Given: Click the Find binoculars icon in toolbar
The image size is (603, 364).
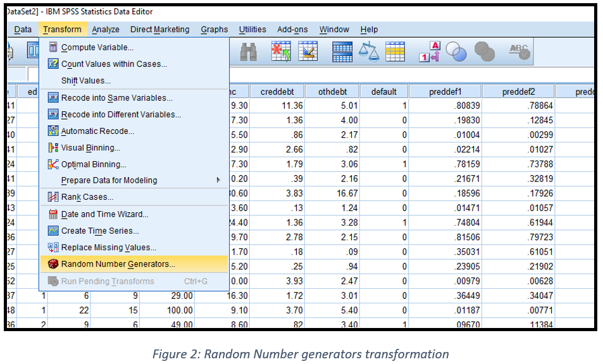Looking at the screenshot, I should [x=249, y=52].
